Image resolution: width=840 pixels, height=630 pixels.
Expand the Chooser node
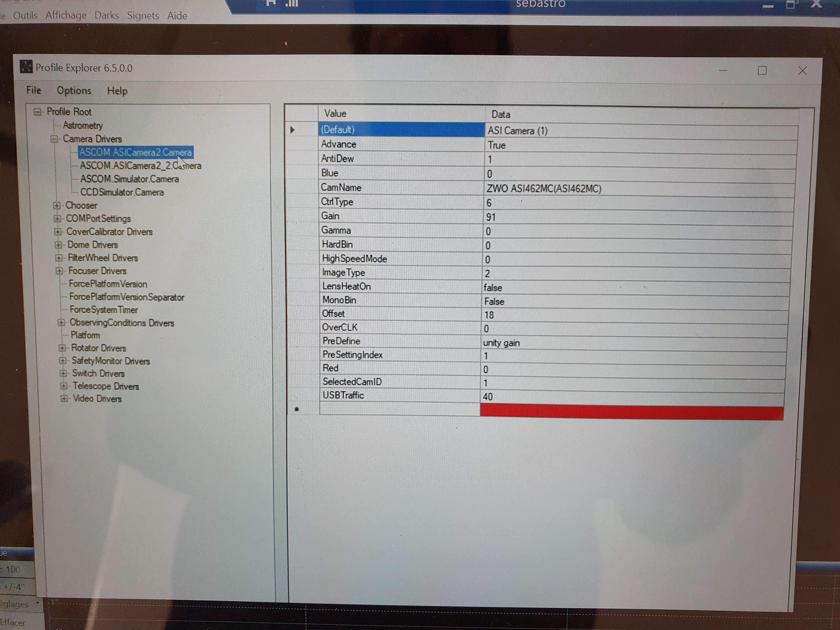[x=57, y=205]
